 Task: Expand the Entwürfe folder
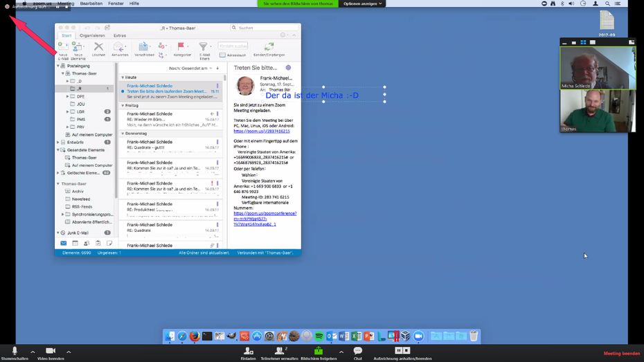(x=58, y=143)
